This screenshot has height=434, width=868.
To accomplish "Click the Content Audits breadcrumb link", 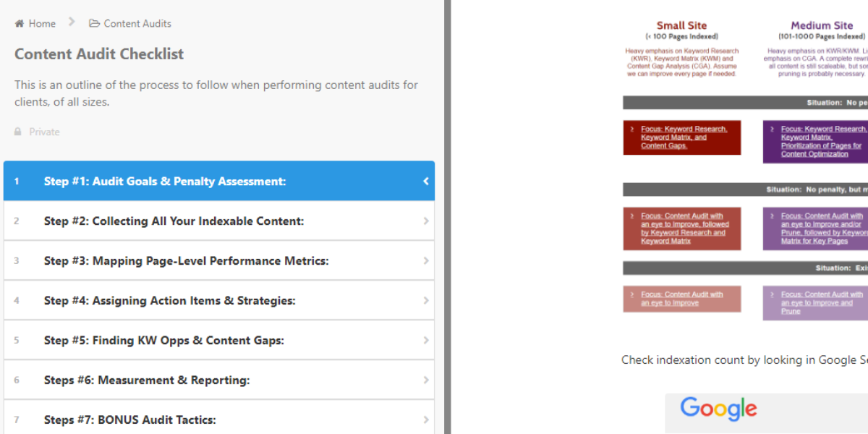I will (x=137, y=24).
